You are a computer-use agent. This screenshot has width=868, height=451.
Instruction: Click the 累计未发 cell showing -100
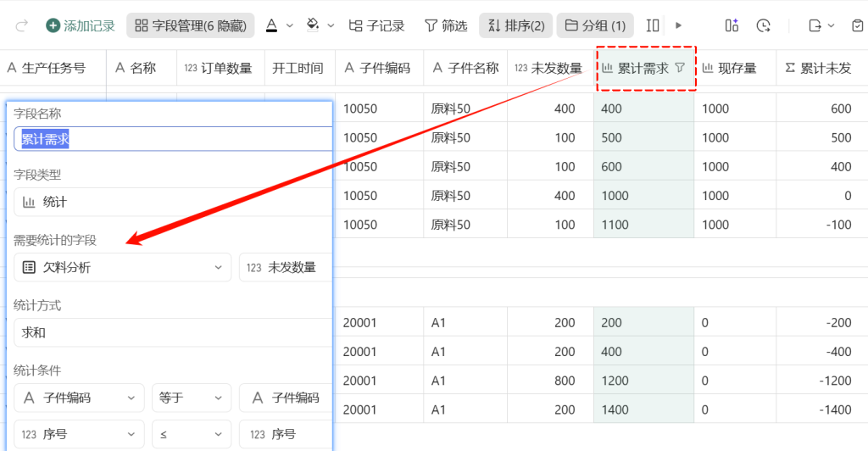pos(822,224)
